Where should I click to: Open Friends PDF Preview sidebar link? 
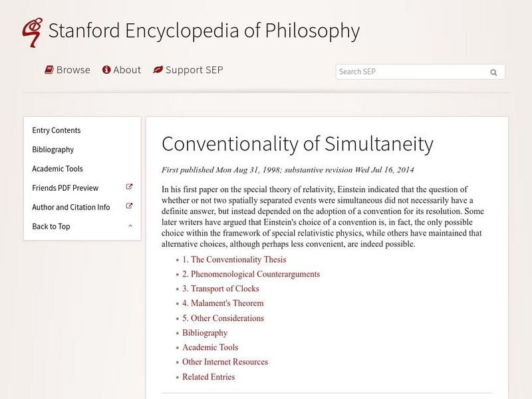pos(65,188)
